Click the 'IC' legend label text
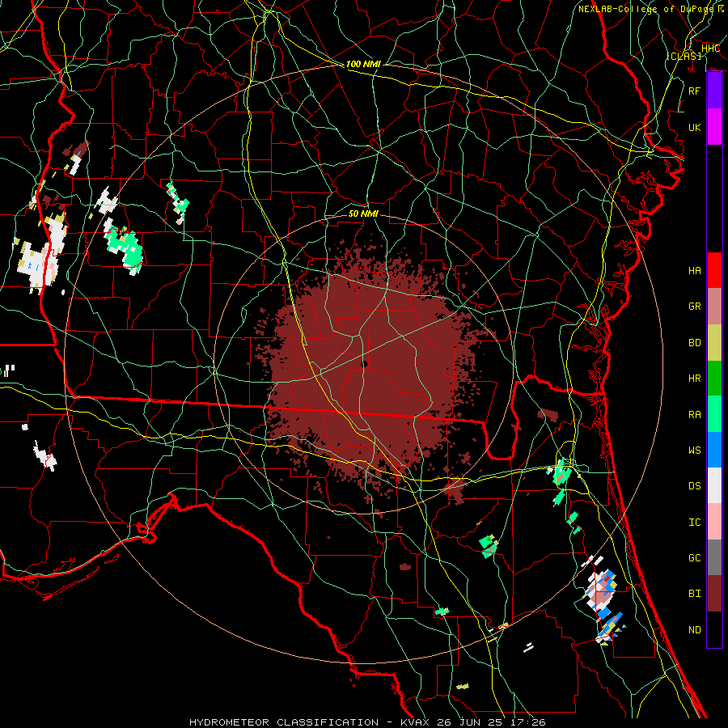The height and width of the screenshot is (728, 728). click(695, 523)
